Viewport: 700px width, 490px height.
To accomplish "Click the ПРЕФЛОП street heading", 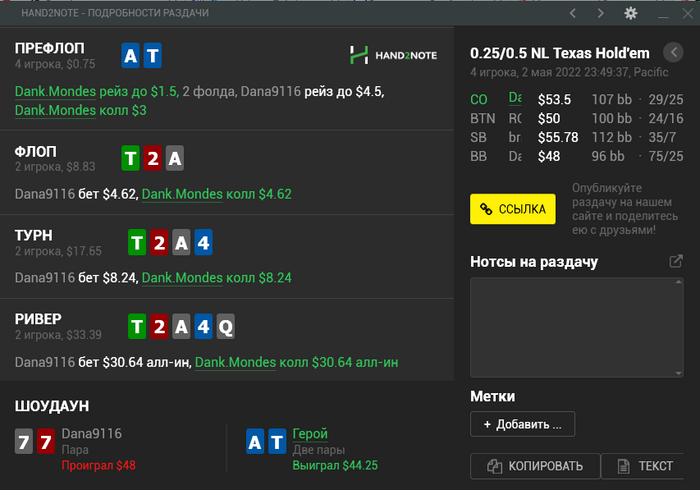I will click(x=50, y=48).
